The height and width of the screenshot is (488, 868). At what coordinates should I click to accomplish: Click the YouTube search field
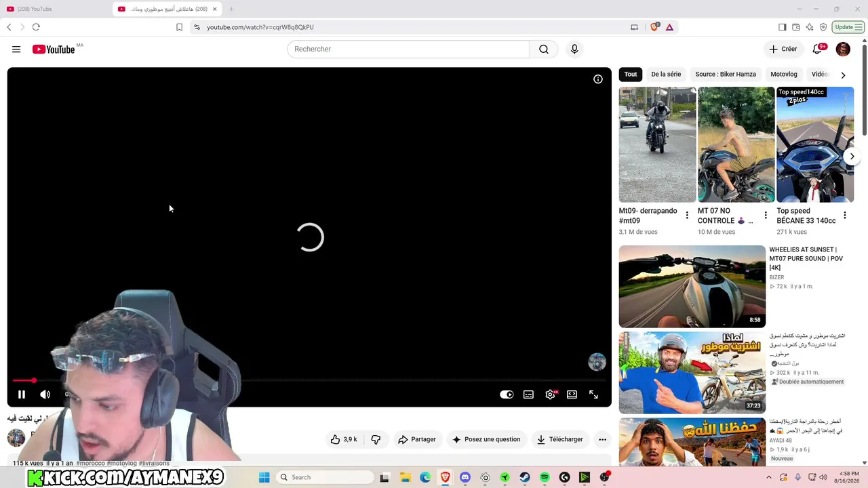[x=408, y=49]
